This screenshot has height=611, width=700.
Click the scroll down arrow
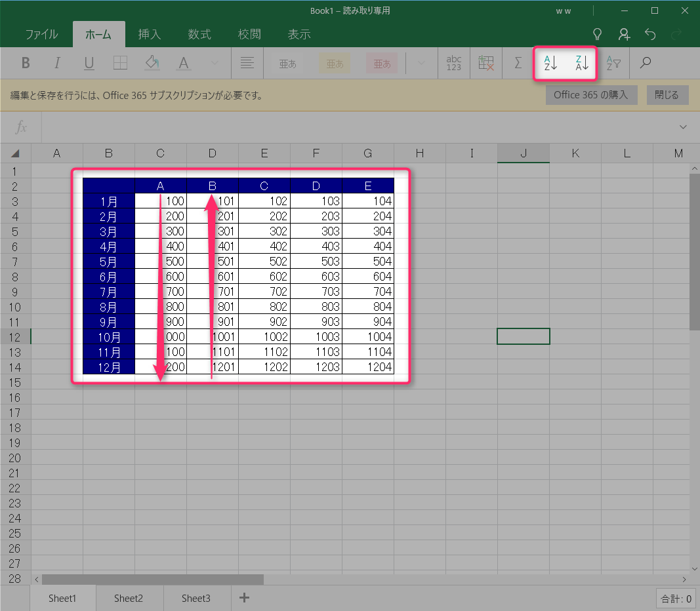tap(695, 568)
